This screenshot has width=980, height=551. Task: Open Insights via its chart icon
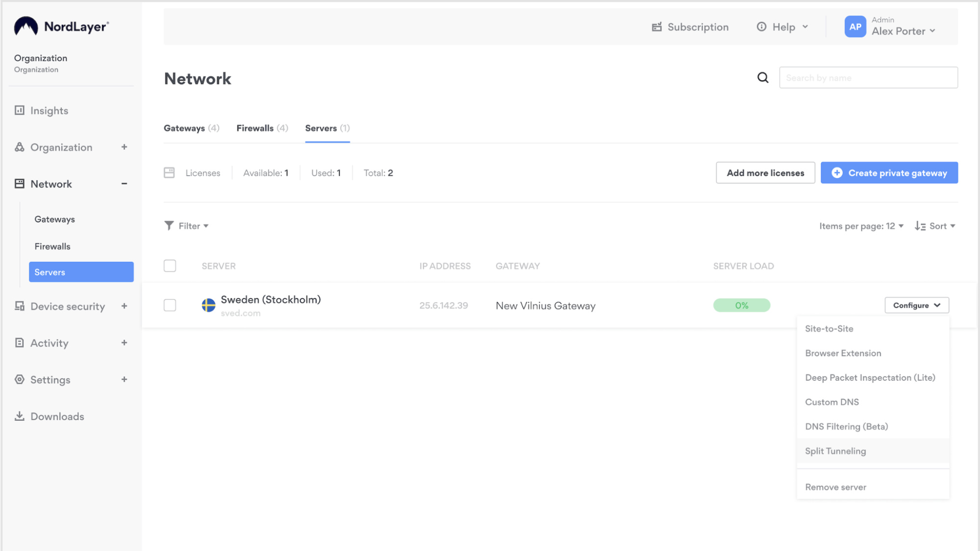[x=20, y=110]
